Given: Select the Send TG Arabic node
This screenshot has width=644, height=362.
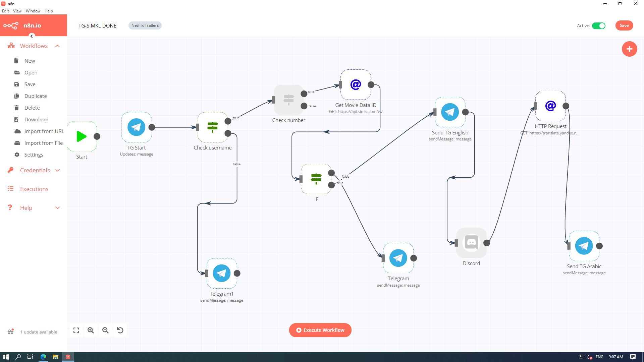Looking at the screenshot, I should coord(584,246).
